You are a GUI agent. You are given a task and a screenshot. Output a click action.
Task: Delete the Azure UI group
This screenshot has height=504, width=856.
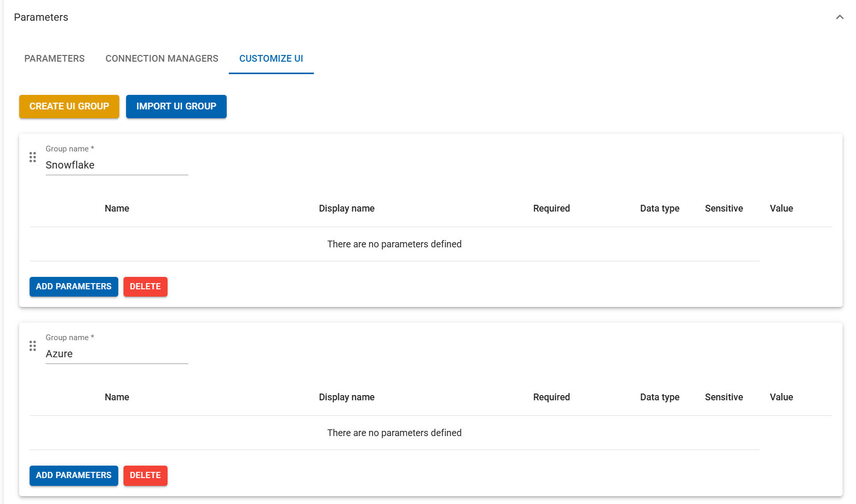tap(145, 475)
